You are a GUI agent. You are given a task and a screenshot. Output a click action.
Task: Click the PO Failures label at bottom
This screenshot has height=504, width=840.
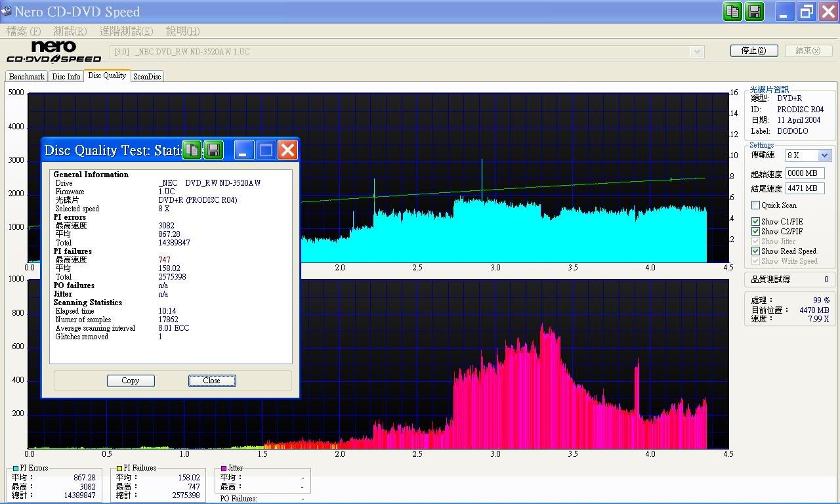pos(239,499)
